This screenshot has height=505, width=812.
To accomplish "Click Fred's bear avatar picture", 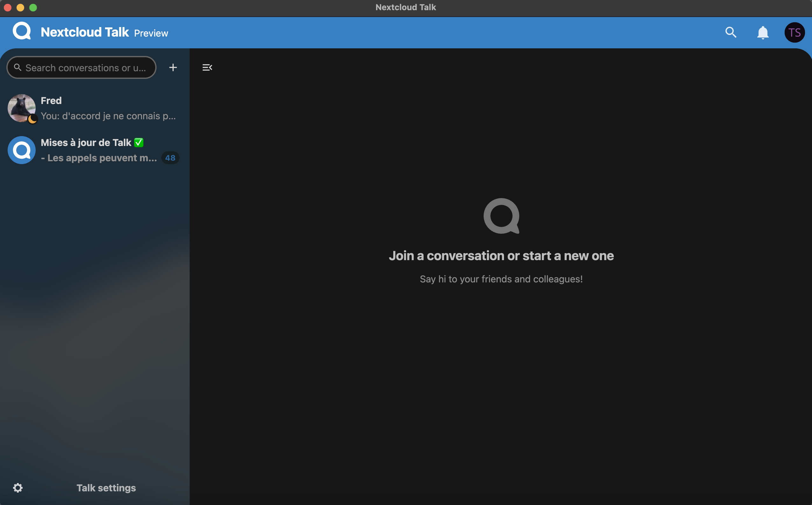I will (x=21, y=107).
